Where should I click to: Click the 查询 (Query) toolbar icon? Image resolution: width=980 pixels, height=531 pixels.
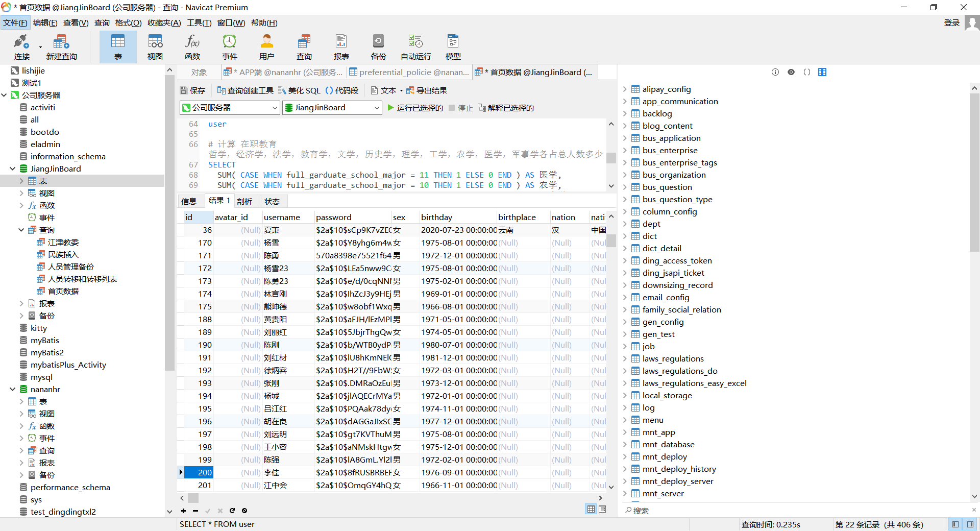304,47
